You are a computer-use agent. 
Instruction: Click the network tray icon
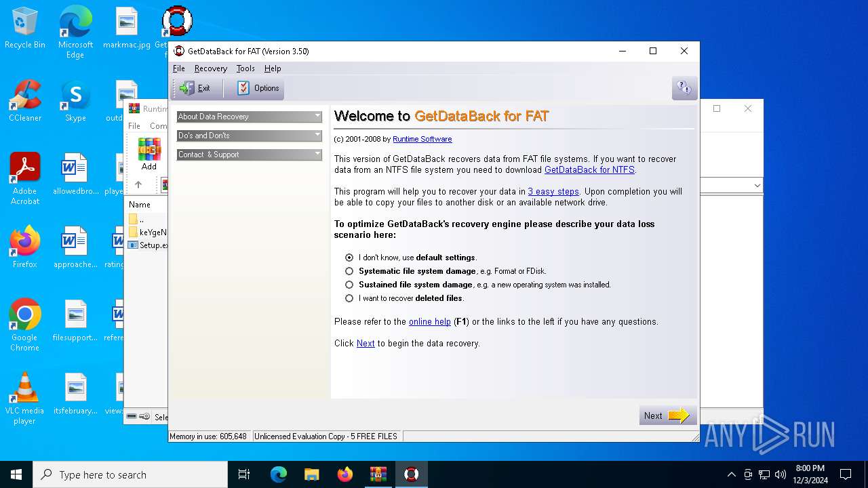764,474
